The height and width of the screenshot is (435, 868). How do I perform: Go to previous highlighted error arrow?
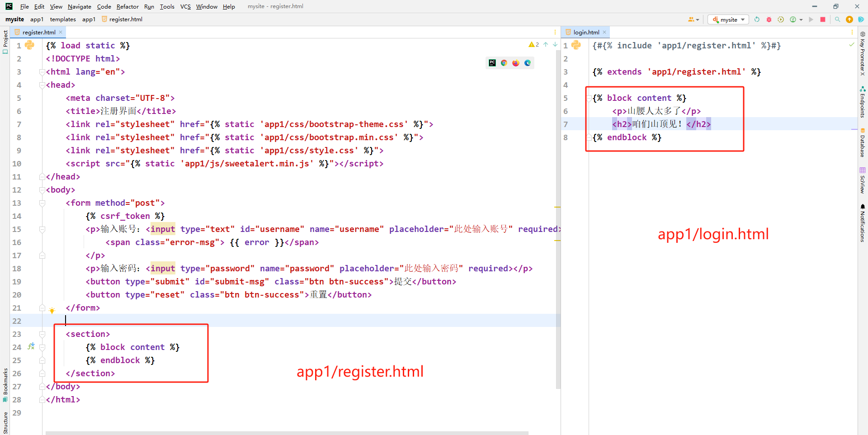[x=546, y=44]
